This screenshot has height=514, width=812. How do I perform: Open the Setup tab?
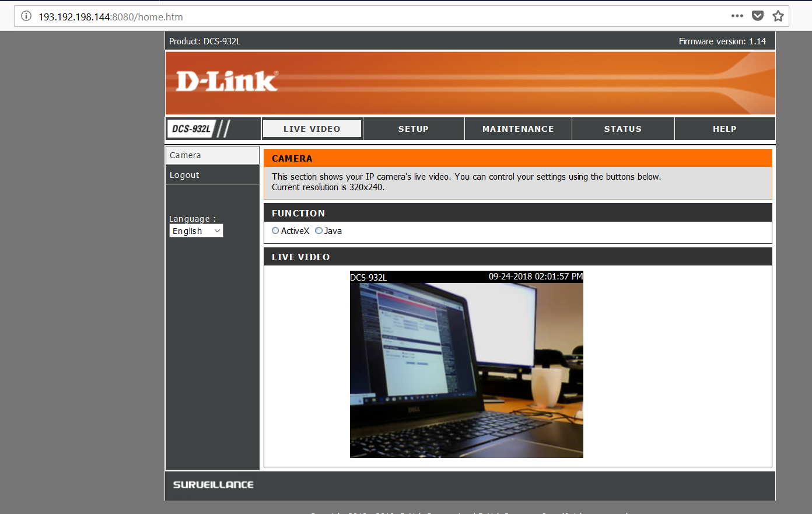(x=414, y=129)
